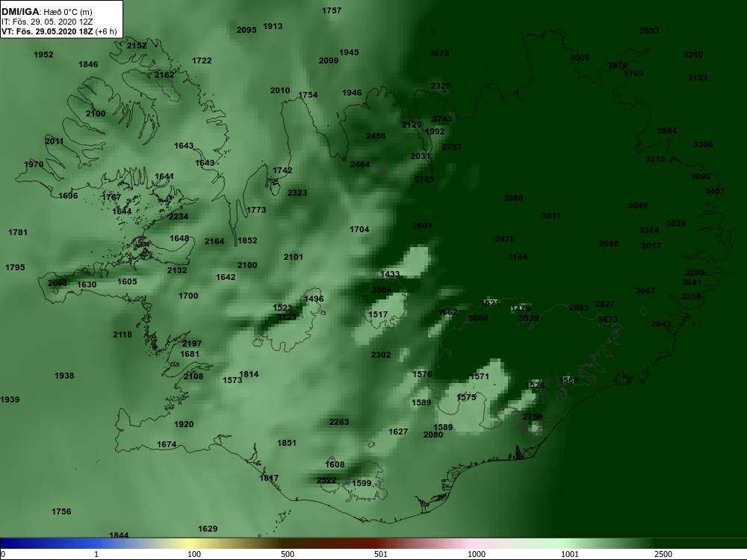Click the map value 2458
747x560 pixels.
pos(376,136)
